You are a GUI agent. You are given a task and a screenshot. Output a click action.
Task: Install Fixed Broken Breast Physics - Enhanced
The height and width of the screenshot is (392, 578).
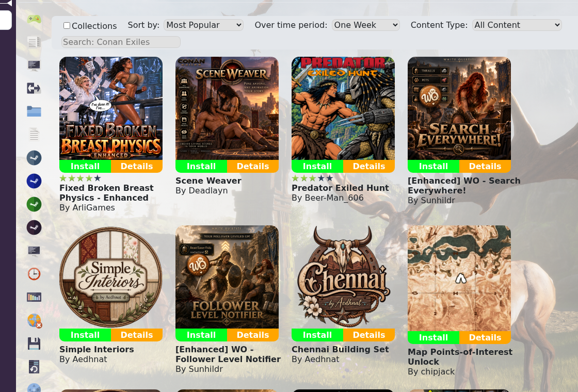pyautogui.click(x=85, y=166)
